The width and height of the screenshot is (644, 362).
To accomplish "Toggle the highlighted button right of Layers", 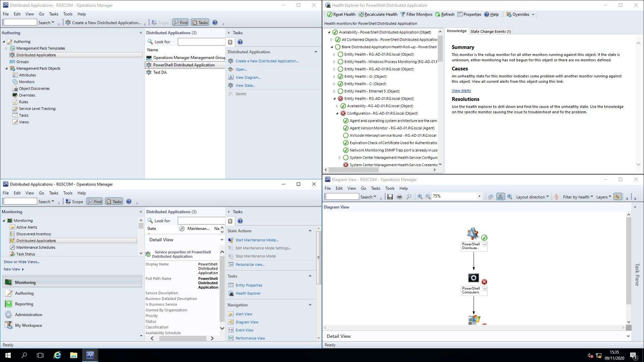I will tap(618, 197).
